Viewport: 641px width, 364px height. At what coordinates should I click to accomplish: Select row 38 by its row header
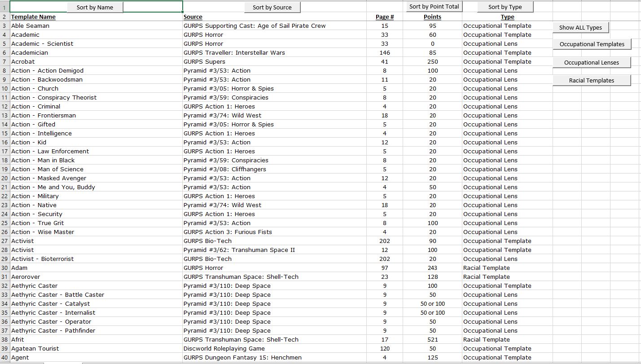(4, 339)
